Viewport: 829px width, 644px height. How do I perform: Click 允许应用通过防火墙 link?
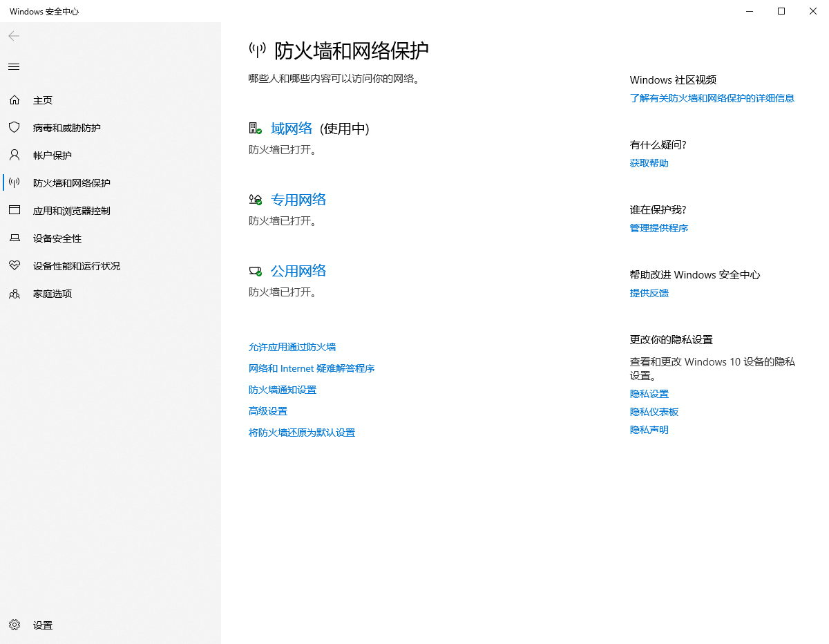tap(292, 347)
